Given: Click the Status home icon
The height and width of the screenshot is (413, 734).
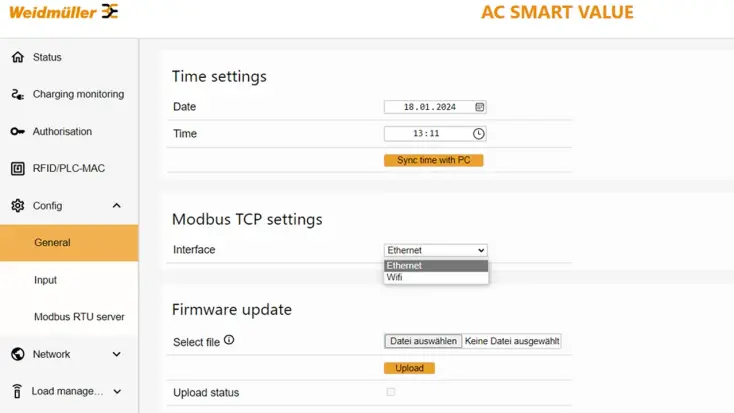Looking at the screenshot, I should pos(17,57).
